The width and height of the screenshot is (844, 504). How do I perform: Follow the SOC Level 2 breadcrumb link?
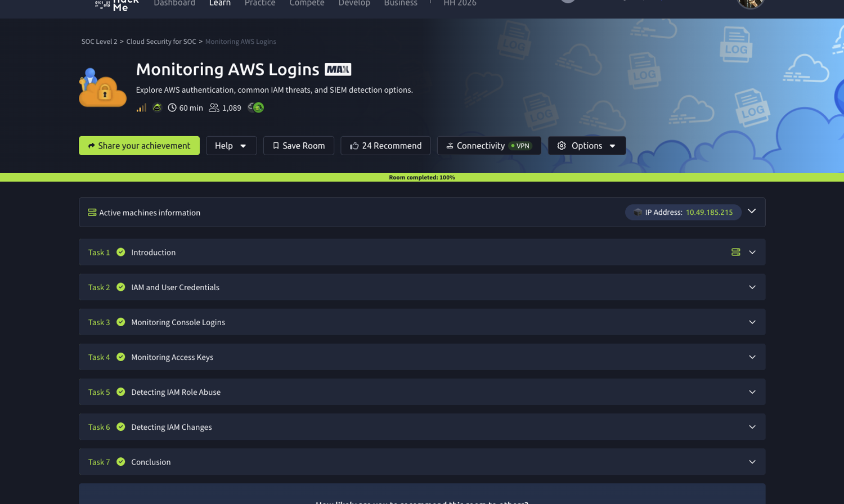pyautogui.click(x=99, y=42)
